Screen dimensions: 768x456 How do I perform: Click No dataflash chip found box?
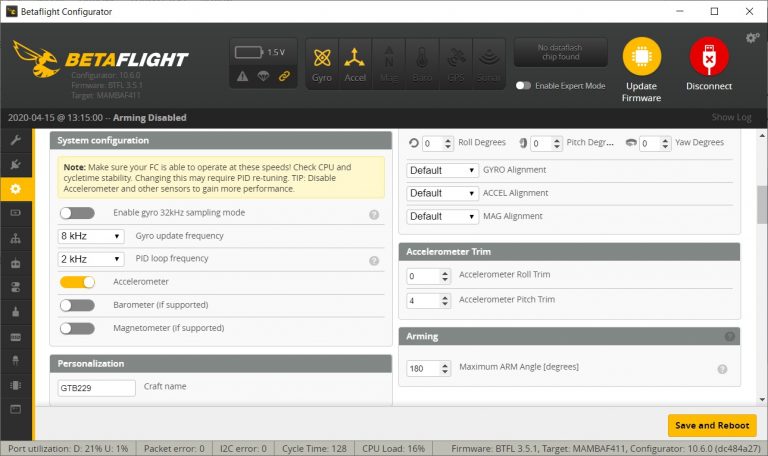pos(560,52)
